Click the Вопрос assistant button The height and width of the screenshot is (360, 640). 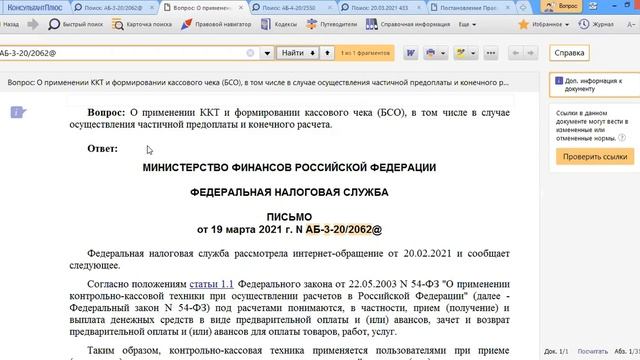[x=561, y=6]
